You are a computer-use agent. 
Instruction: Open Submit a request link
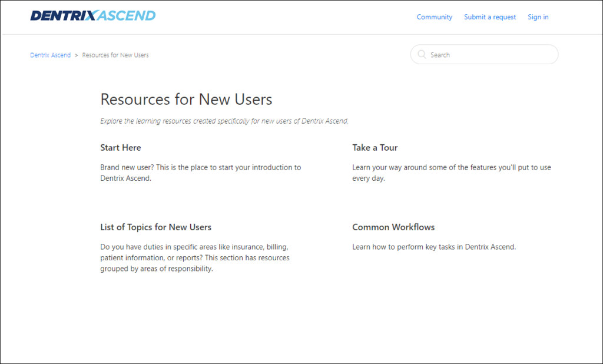click(x=489, y=17)
